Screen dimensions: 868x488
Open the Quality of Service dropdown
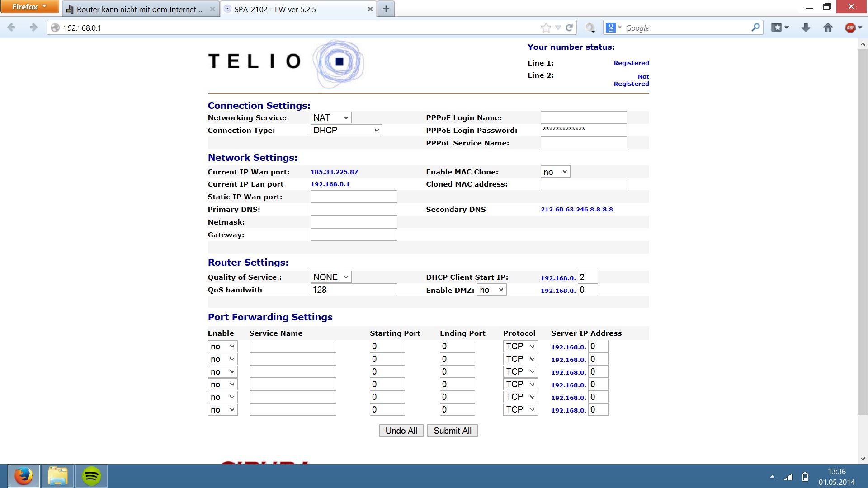click(x=331, y=277)
